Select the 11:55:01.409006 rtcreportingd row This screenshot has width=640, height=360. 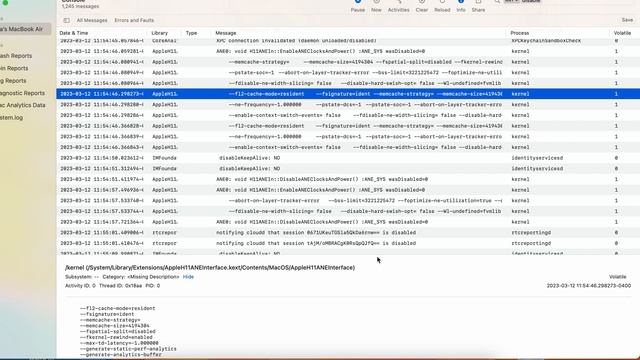point(348,233)
